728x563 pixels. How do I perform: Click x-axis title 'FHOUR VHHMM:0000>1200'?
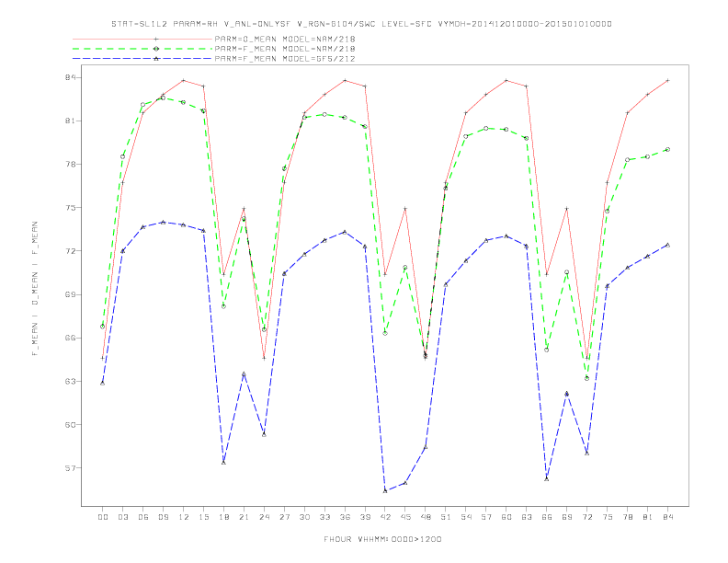pos(382,539)
